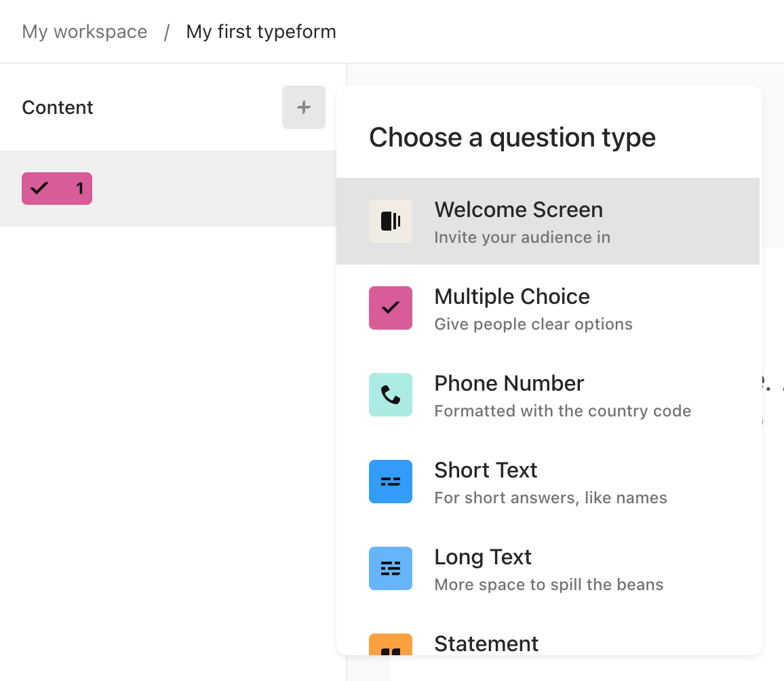Choose the Welcome Screen question type

coord(548,221)
